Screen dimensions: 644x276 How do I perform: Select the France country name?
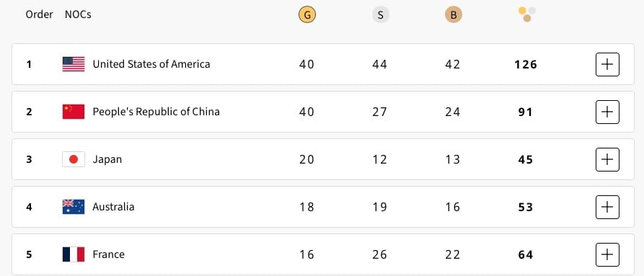(x=108, y=254)
